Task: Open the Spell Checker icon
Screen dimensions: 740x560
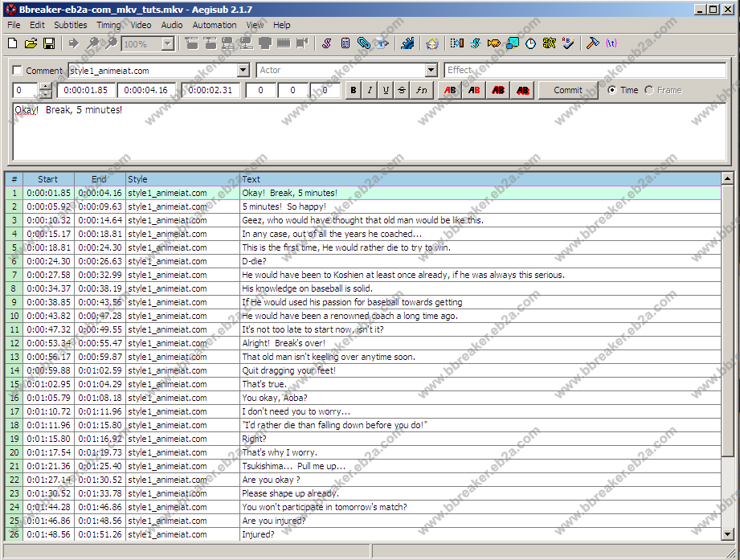Action: tap(568, 43)
